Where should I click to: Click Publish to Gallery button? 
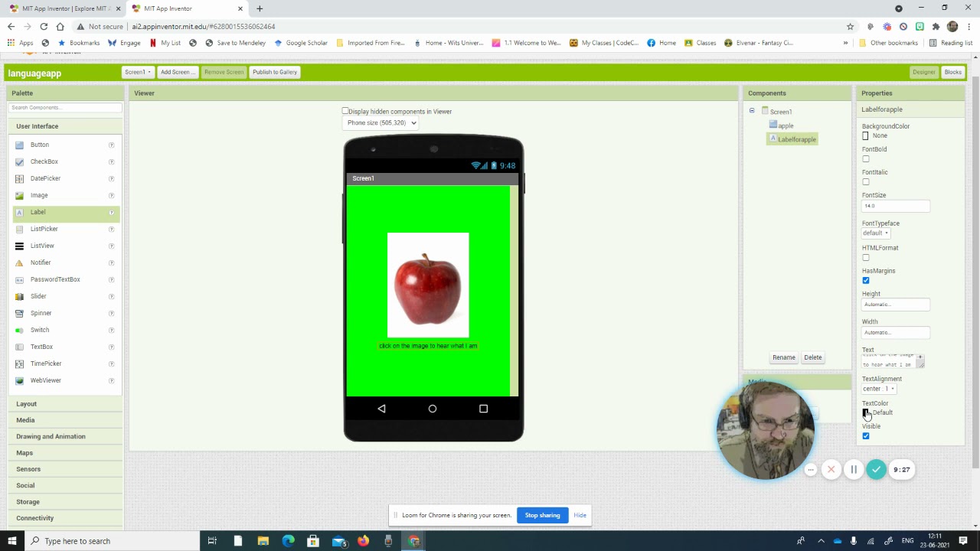tap(275, 72)
